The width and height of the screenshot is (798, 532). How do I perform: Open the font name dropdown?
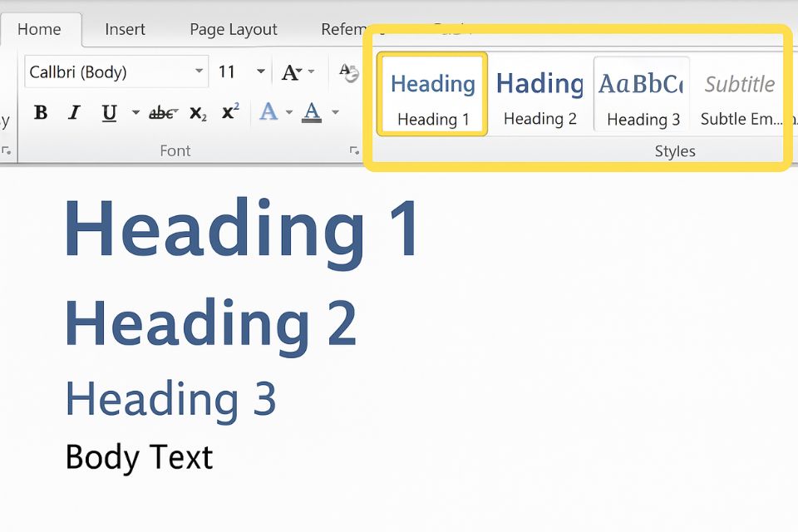[199, 71]
